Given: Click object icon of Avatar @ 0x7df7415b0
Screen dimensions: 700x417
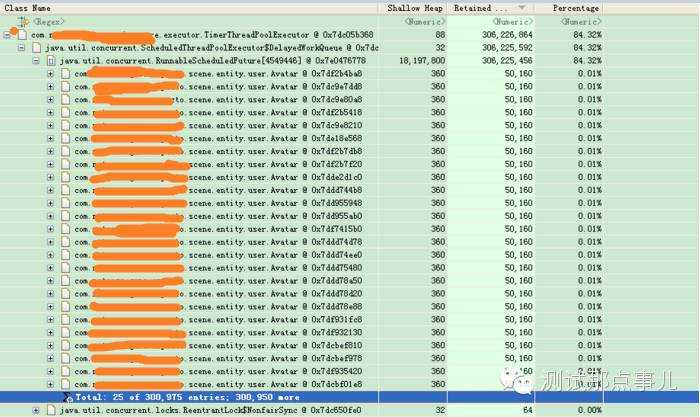Looking at the screenshot, I should click(66, 229).
